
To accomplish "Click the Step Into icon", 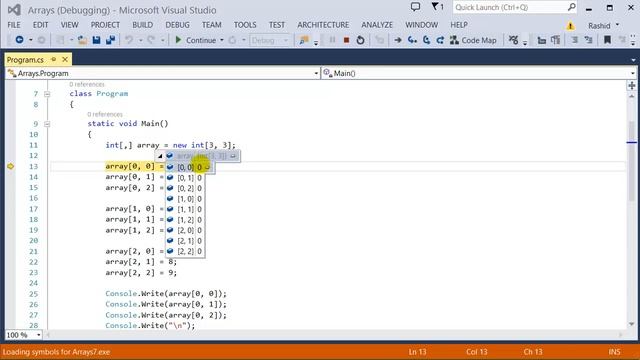I will click(412, 40).
